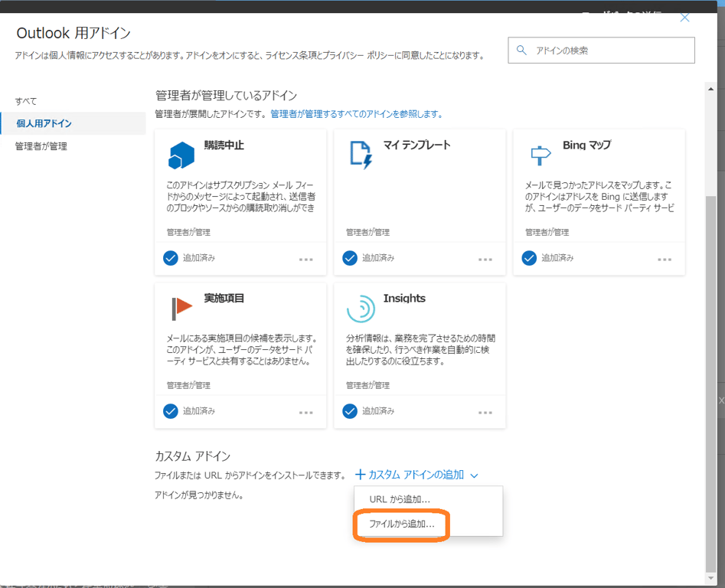Switch to すべて category in sidebar

[x=26, y=101]
